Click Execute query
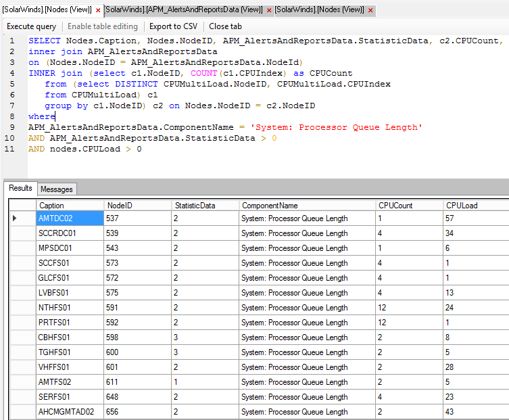Screen dimensions: 509x420 (x=32, y=26)
